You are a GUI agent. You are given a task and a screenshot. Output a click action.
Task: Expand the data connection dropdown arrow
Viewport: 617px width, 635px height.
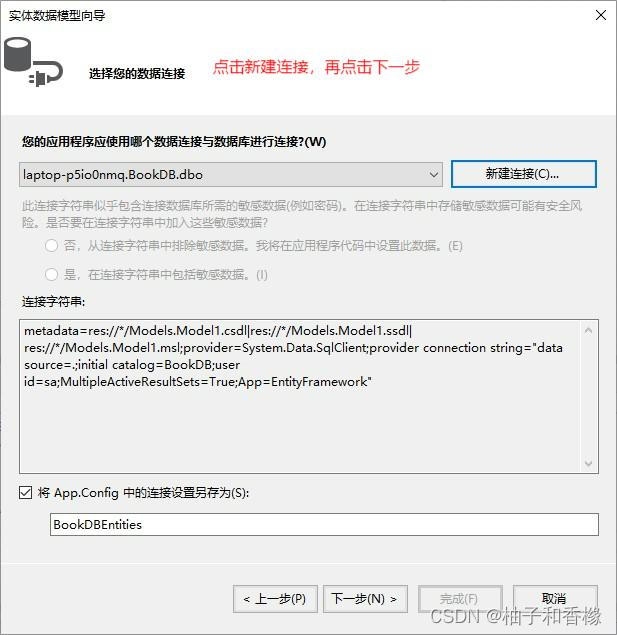point(434,175)
